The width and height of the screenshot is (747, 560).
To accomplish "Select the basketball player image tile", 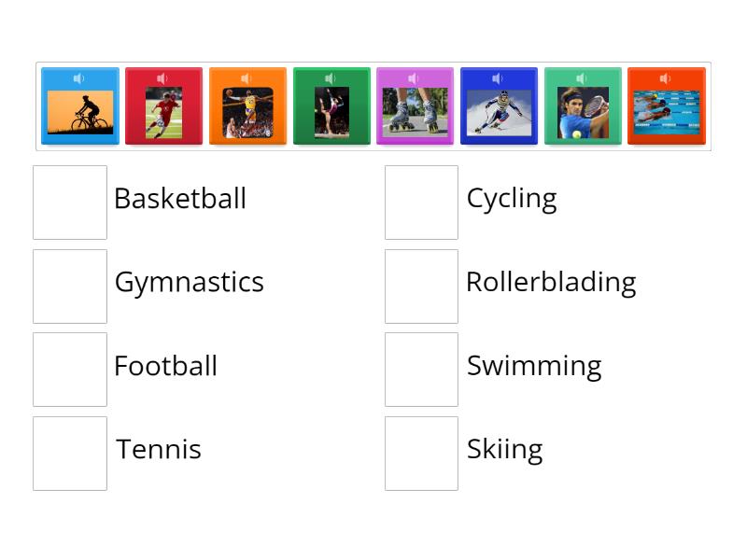I will 248,112.
